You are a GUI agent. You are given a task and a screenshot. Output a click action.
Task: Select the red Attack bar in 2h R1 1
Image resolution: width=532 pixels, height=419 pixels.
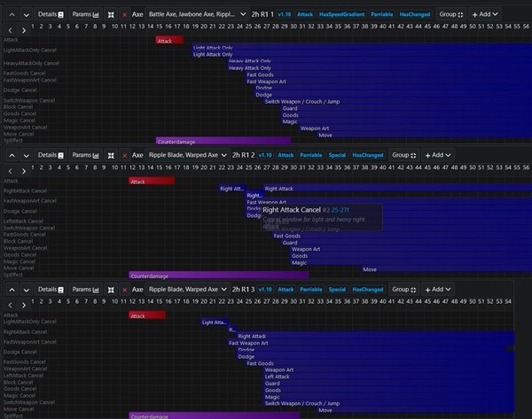169,40
